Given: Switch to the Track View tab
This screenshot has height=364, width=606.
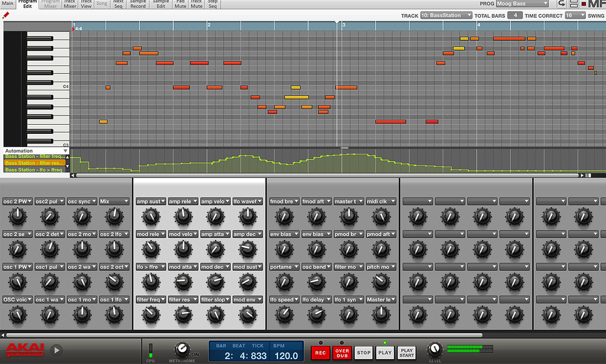Looking at the screenshot, I should (86, 4).
